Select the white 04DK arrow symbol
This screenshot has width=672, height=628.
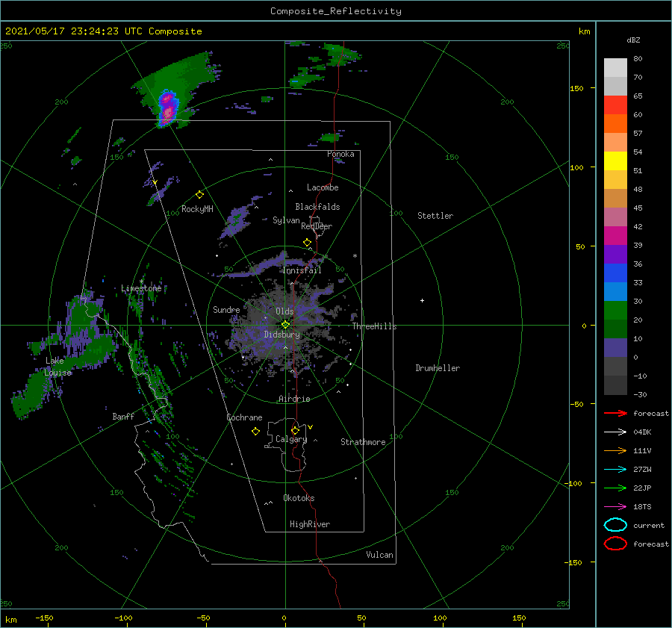(615, 432)
